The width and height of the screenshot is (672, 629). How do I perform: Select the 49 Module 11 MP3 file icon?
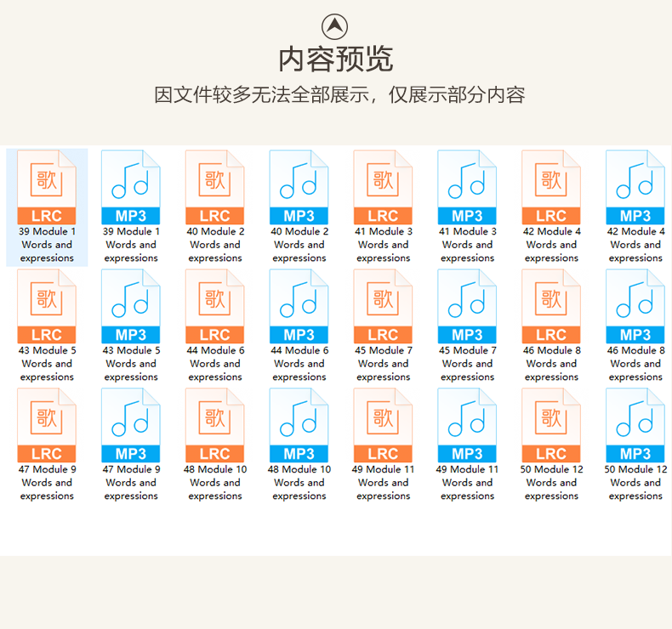[467, 425]
